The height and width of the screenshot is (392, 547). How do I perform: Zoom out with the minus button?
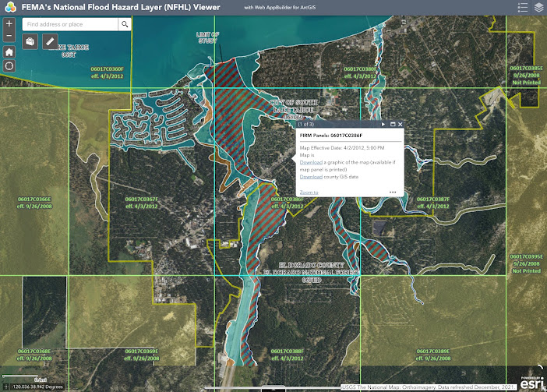click(x=9, y=36)
